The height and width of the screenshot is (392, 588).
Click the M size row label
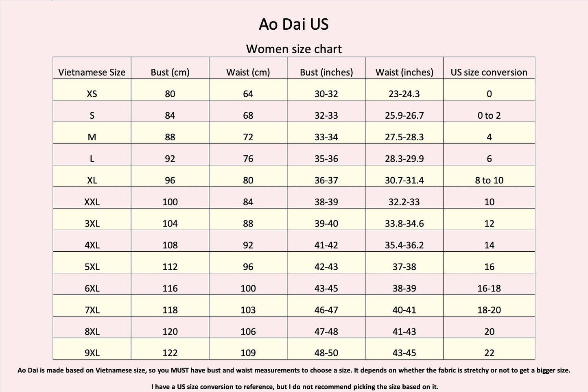point(92,137)
